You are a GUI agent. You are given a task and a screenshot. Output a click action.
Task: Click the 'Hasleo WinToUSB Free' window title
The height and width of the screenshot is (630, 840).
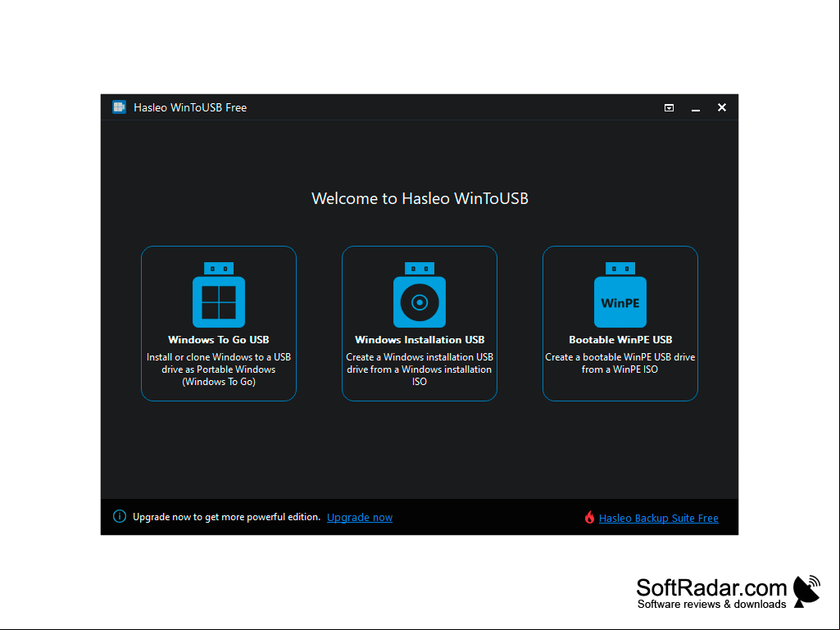190,107
